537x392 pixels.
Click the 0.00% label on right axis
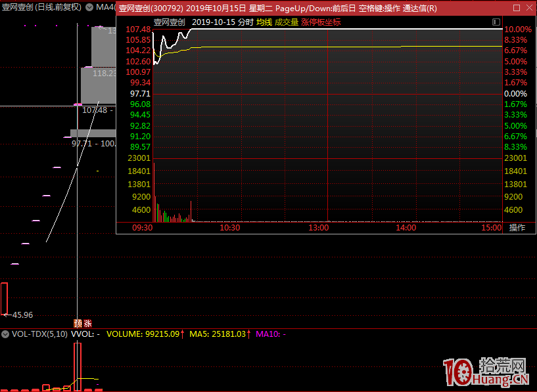coord(515,94)
